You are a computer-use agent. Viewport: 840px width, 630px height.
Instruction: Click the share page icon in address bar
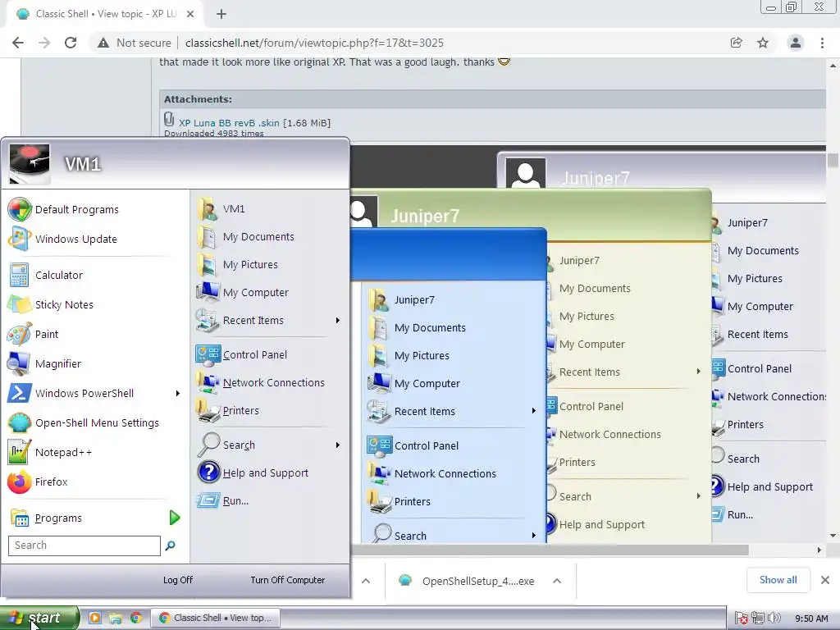pos(737,43)
